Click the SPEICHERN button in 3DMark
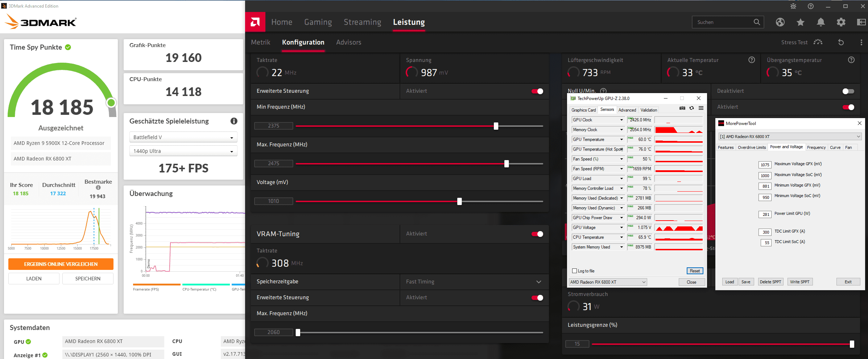Viewport: 868px width, 359px height. 88,279
